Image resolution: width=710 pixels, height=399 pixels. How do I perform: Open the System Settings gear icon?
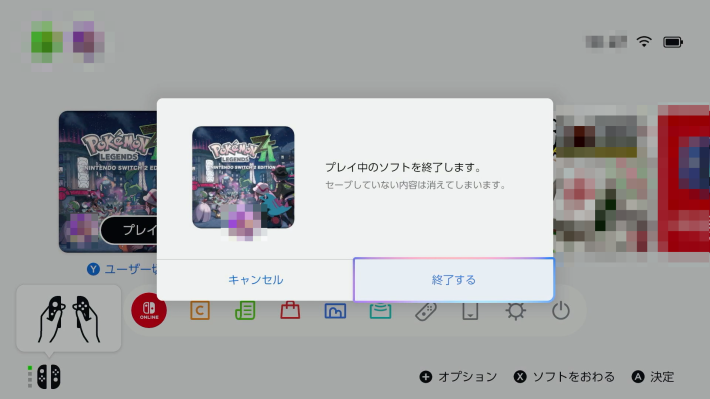516,311
